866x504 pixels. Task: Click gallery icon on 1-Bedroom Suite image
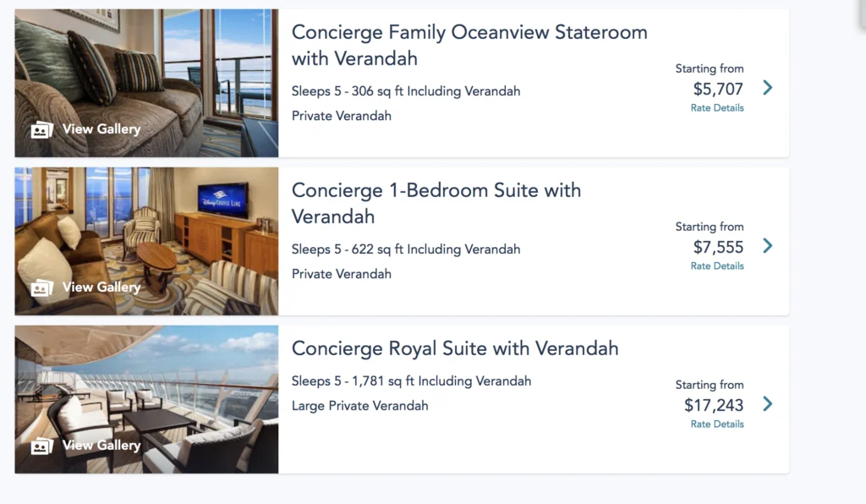pyautogui.click(x=41, y=288)
